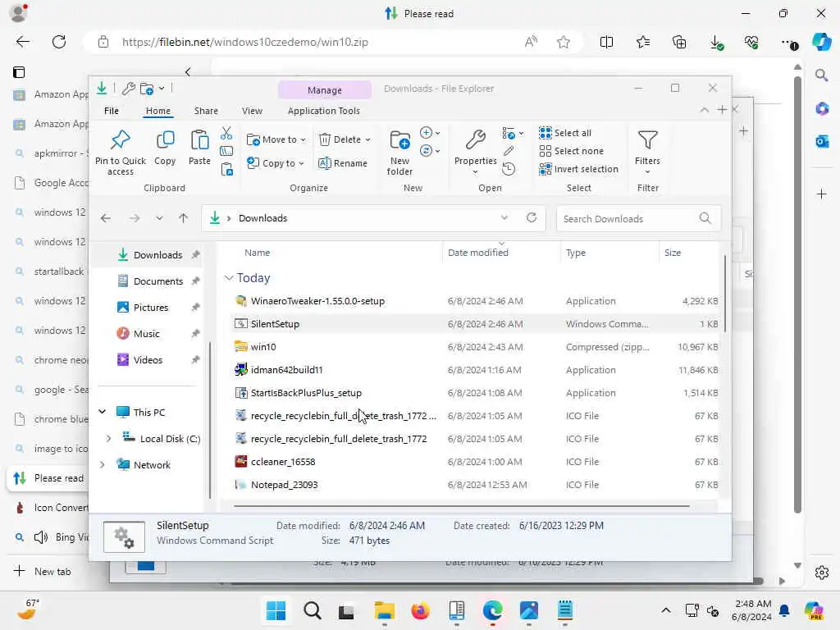Click the Copy ribbon icon
Screen dimensions: 840x630
coord(165,141)
